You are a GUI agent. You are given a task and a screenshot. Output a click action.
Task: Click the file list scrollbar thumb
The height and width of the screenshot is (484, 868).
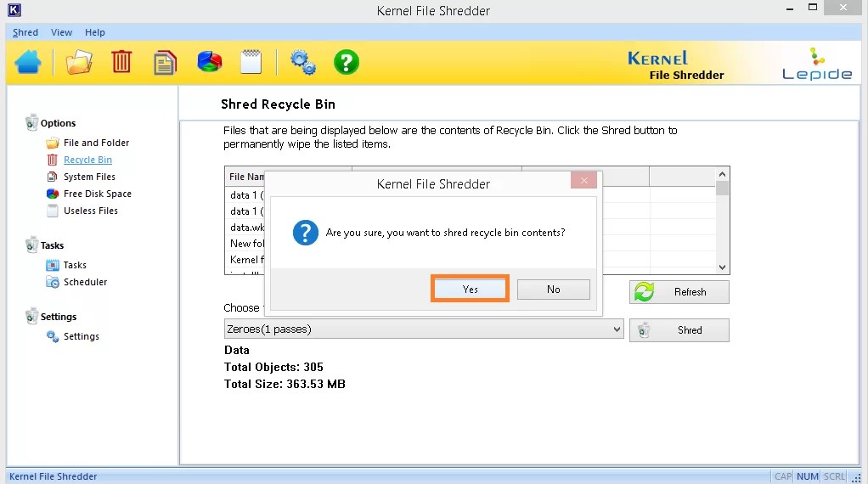(722, 189)
